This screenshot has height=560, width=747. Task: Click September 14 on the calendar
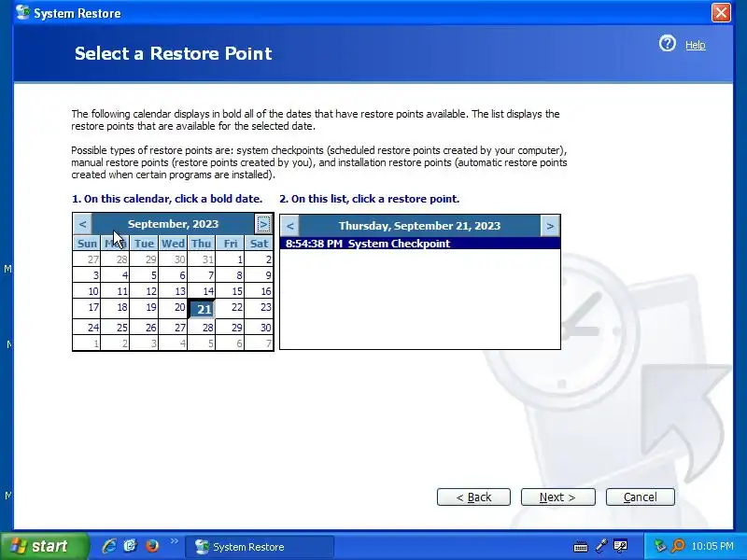click(202, 291)
